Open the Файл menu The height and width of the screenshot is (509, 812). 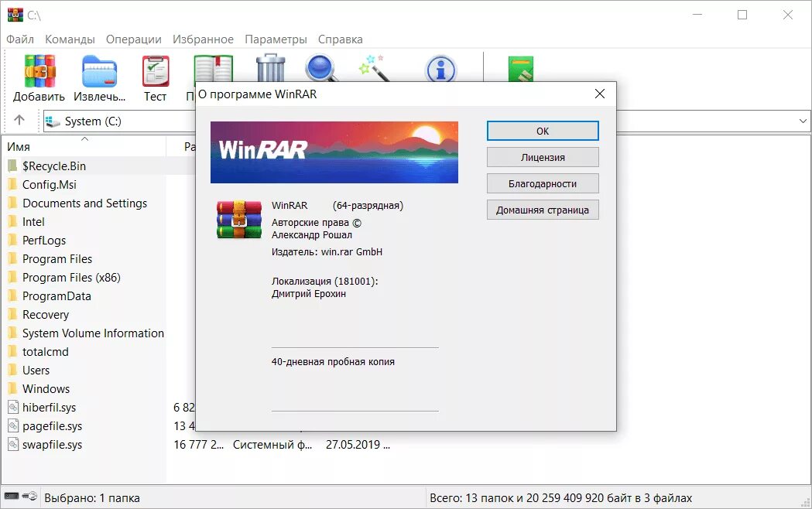(20, 39)
